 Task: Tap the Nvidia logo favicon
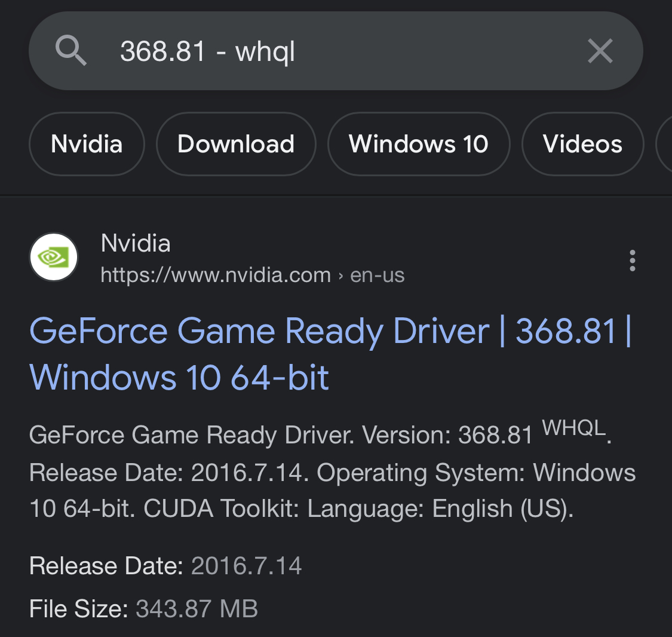54,257
